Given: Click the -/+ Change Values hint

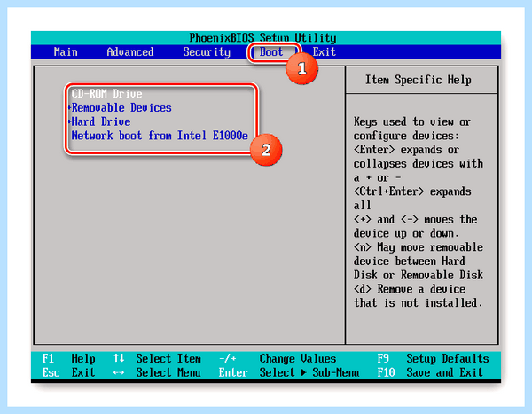Looking at the screenshot, I should 278,358.
